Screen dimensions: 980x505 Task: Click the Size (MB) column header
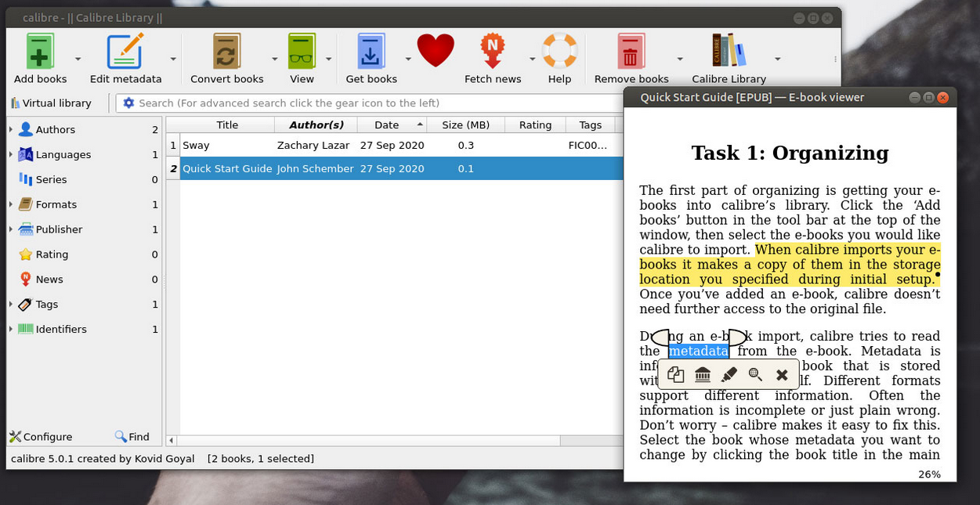click(465, 125)
